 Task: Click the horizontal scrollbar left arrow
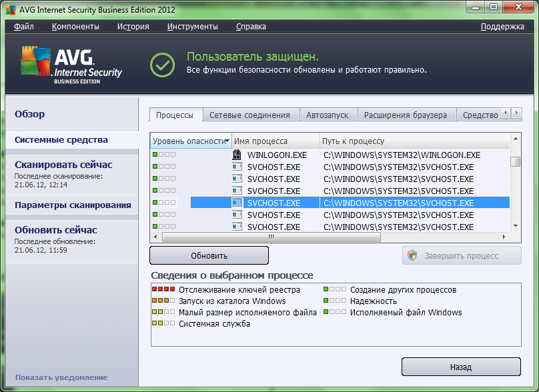156,237
